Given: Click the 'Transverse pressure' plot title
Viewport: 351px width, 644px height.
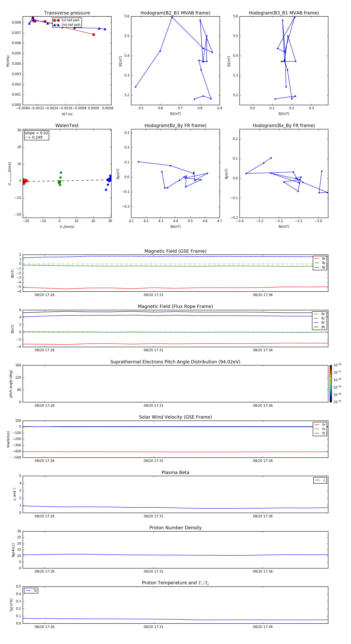Looking at the screenshot, I should 67,13.
